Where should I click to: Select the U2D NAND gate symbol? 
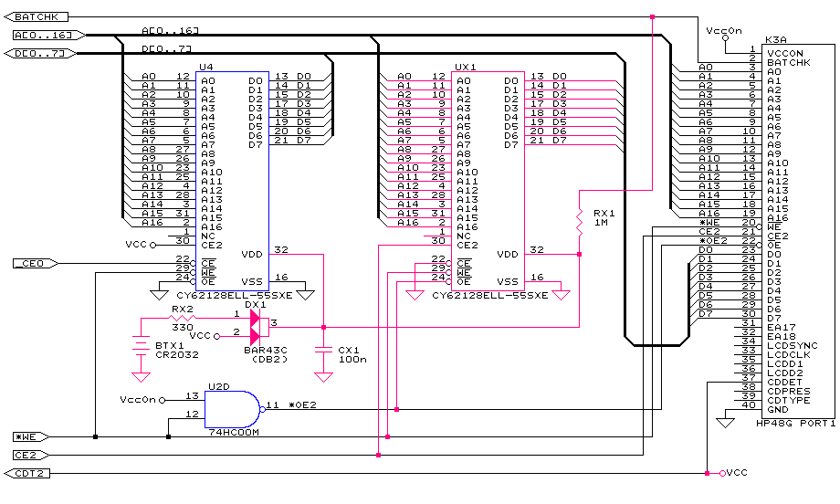coord(230,406)
